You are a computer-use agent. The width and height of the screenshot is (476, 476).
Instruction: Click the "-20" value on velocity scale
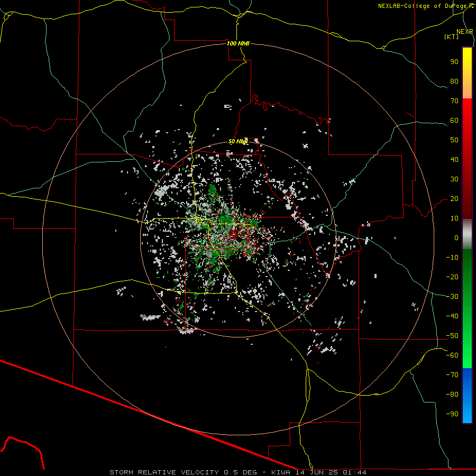(x=452, y=277)
